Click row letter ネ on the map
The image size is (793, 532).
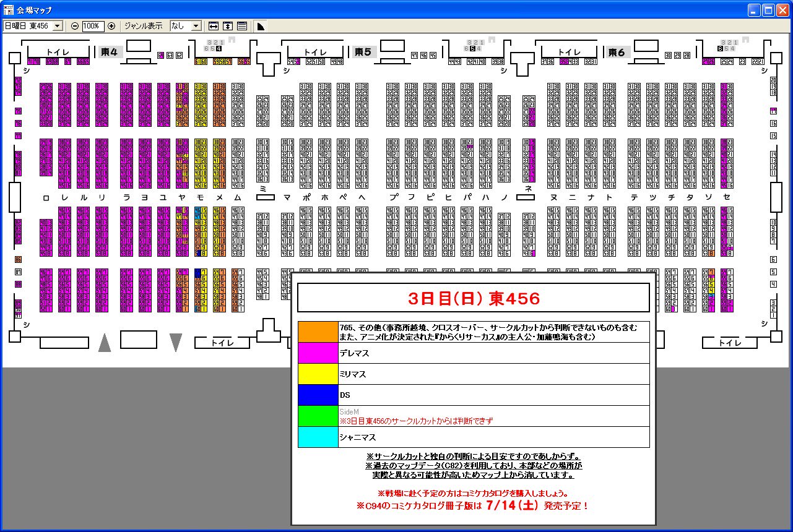tap(528, 188)
